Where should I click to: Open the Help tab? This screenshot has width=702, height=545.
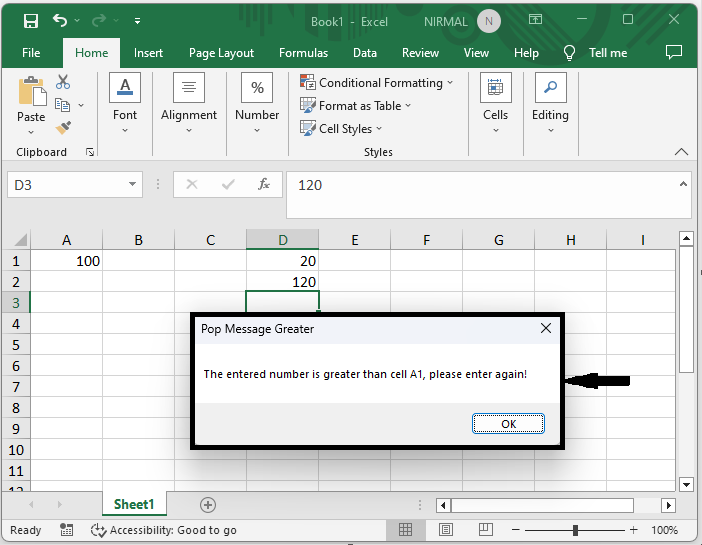click(526, 53)
